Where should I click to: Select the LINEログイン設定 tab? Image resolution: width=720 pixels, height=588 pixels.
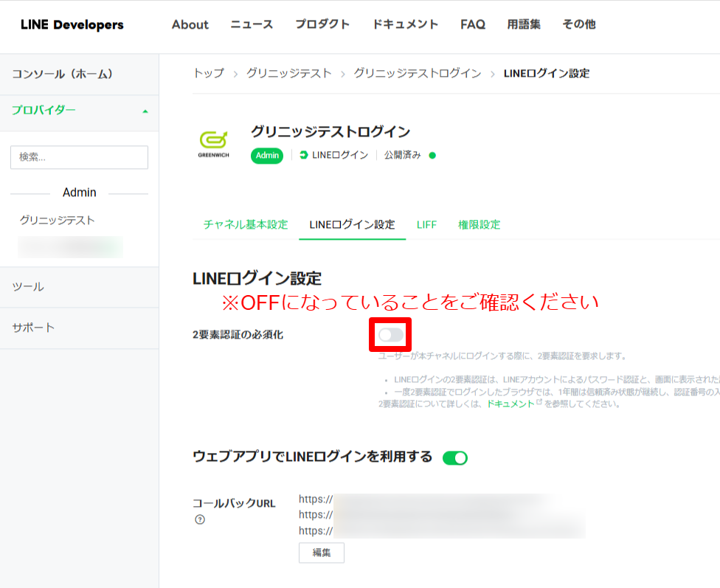coord(352,224)
